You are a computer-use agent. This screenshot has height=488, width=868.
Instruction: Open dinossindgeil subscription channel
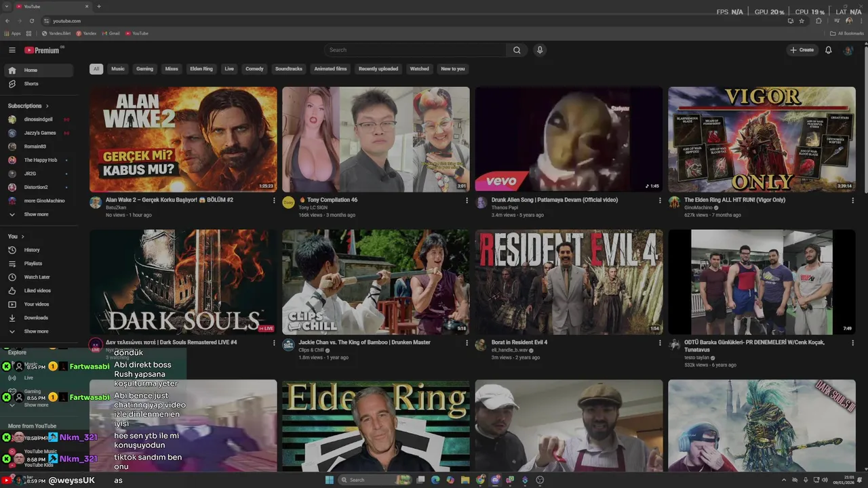[39, 119]
